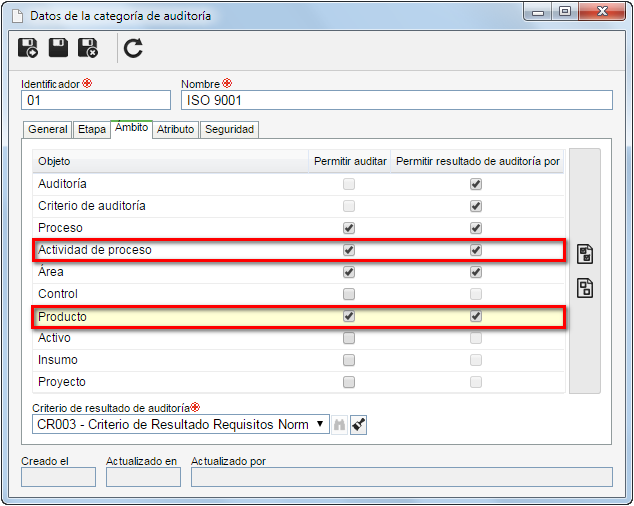The width and height of the screenshot is (634, 506).
Task: Click the Permitir auditar column header
Action: pyautogui.click(x=350, y=161)
